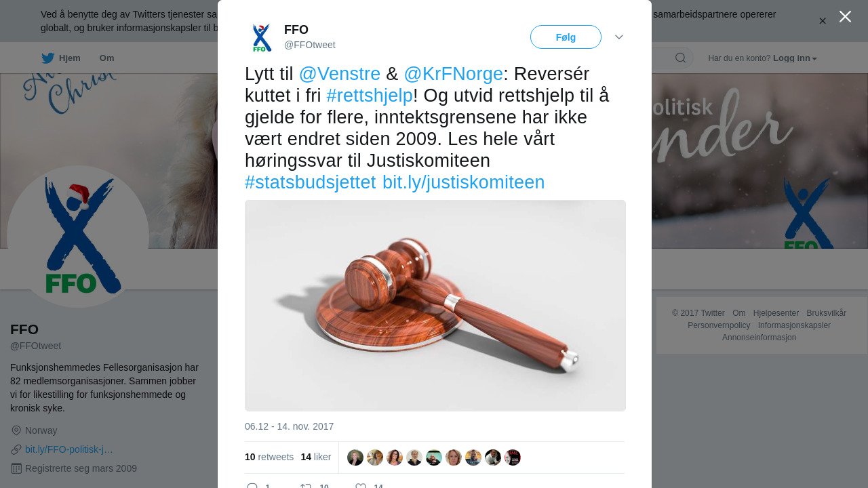This screenshot has height=488, width=868.
Task: Go to Hjem in top navigation
Action: [x=69, y=58]
